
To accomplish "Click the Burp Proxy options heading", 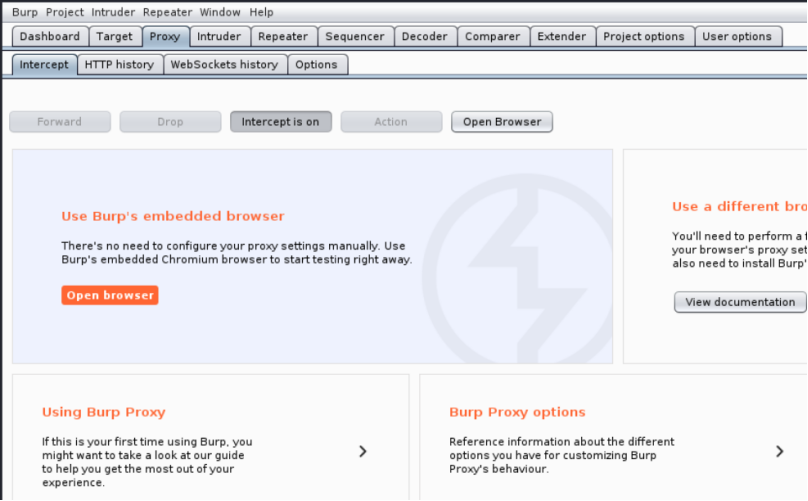I will tap(517, 412).
